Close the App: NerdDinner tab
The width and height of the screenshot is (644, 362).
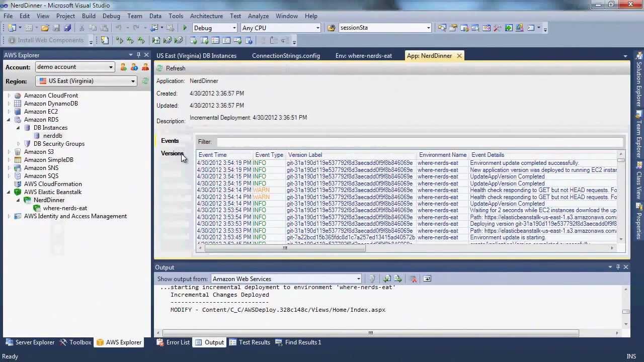[459, 56]
